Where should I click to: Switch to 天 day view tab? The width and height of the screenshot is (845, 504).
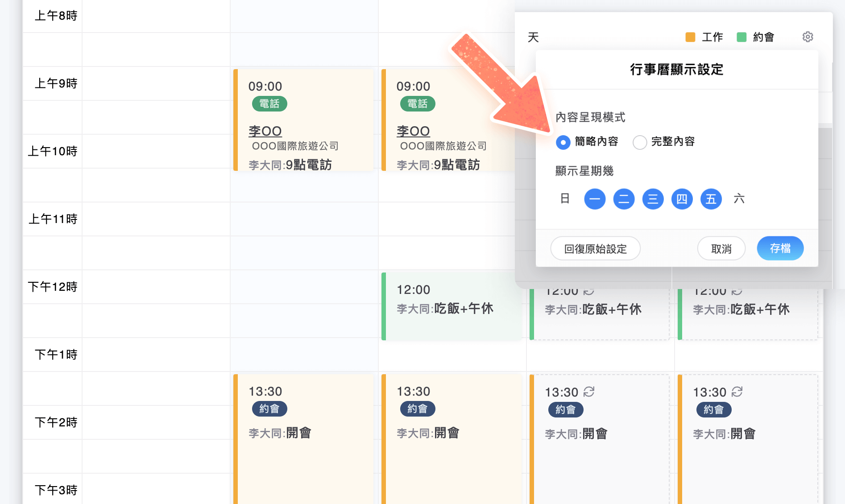[x=533, y=37]
